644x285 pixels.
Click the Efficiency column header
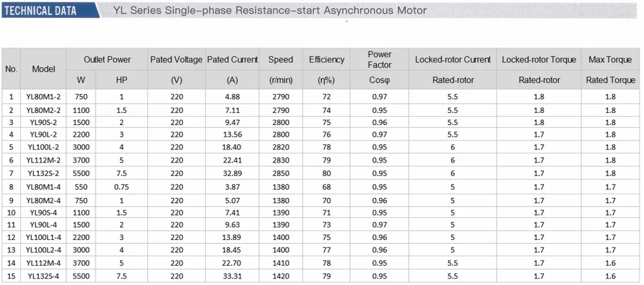pyautogui.click(x=327, y=59)
